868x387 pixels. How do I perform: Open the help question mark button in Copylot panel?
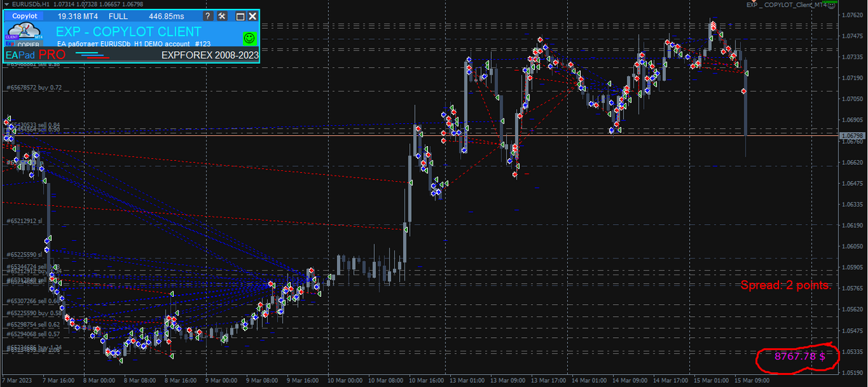point(208,16)
